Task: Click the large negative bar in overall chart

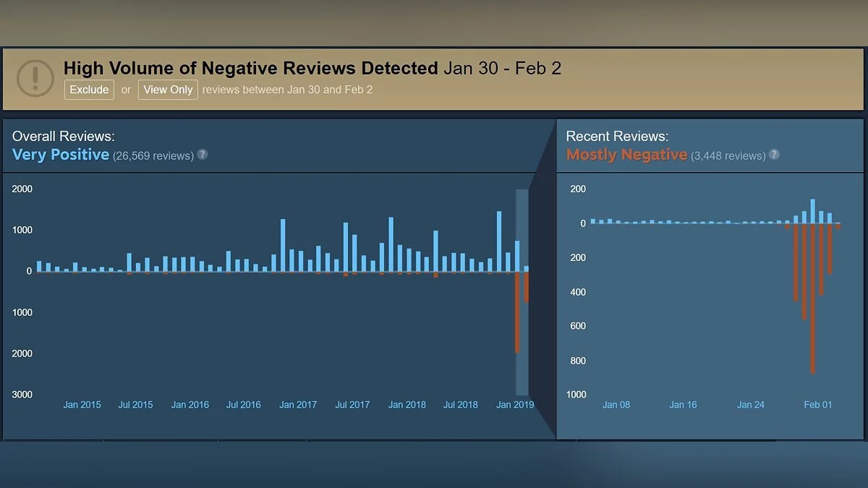Action: pyautogui.click(x=517, y=312)
